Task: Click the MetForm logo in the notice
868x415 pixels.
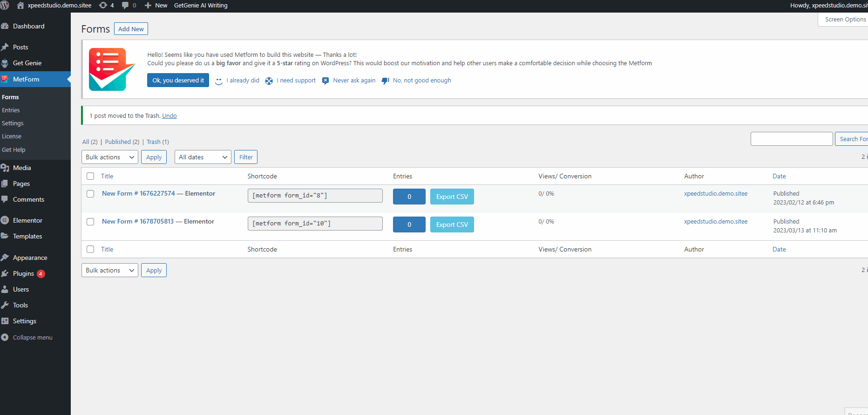Action: [x=112, y=69]
